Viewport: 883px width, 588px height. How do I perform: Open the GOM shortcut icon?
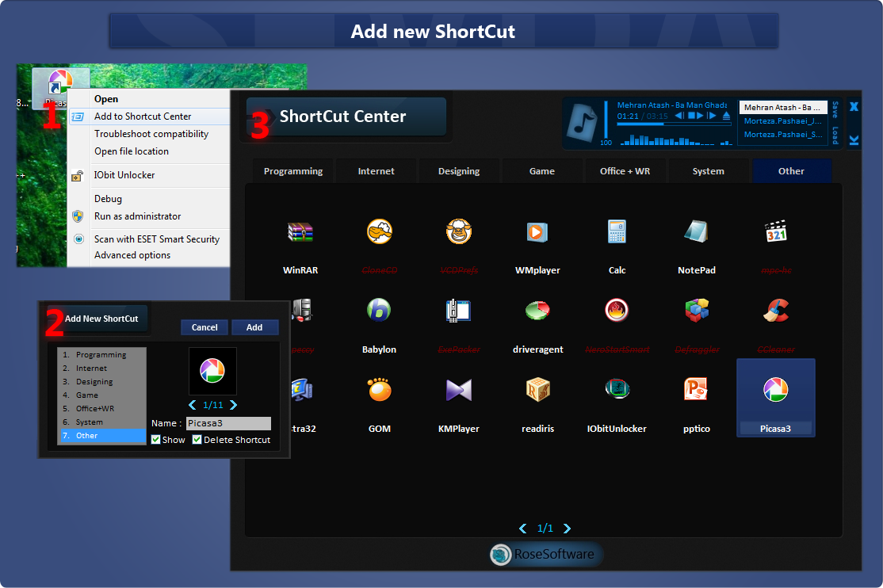click(380, 389)
